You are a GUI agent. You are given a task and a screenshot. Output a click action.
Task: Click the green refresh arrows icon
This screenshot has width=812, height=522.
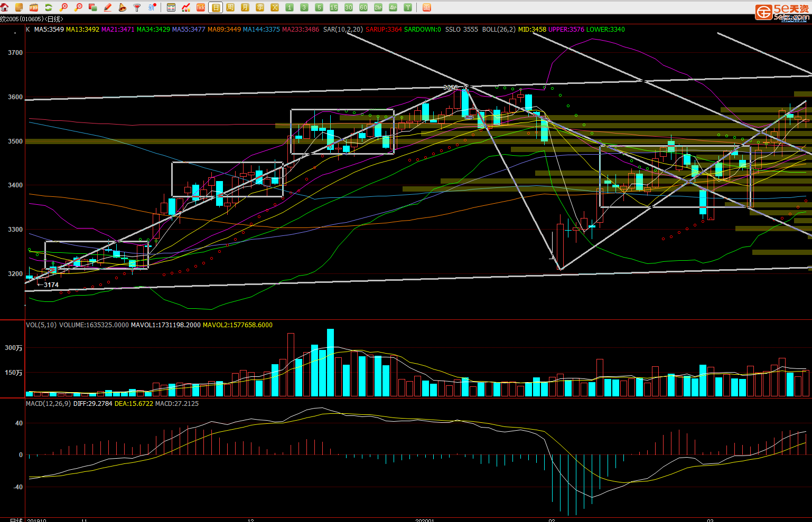[49, 7]
